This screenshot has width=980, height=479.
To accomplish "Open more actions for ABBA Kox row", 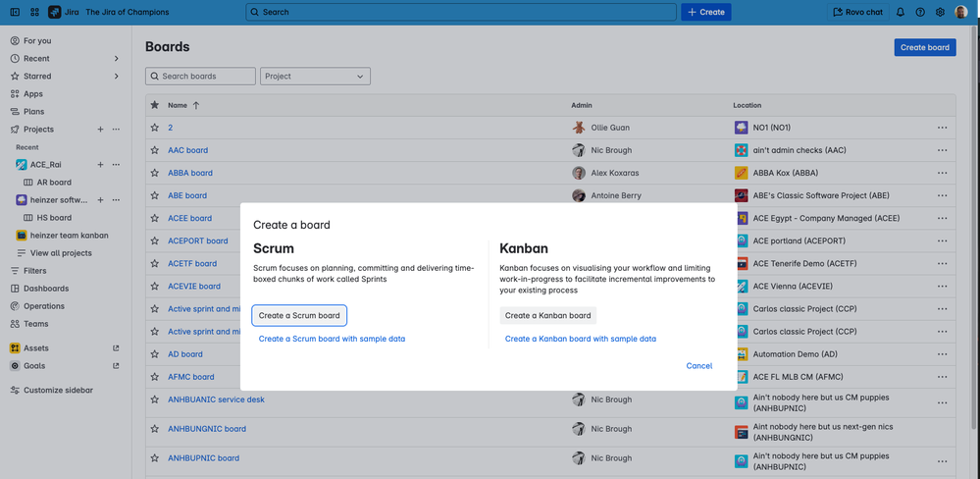I will 942,173.
